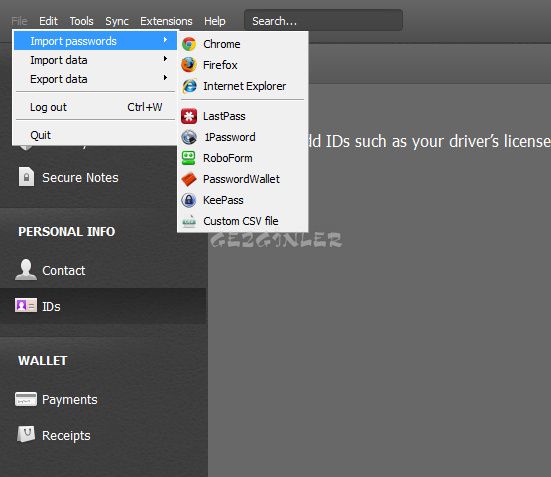551x477 pixels.
Task: Click the RoboForm green robot icon
Action: [x=189, y=158]
